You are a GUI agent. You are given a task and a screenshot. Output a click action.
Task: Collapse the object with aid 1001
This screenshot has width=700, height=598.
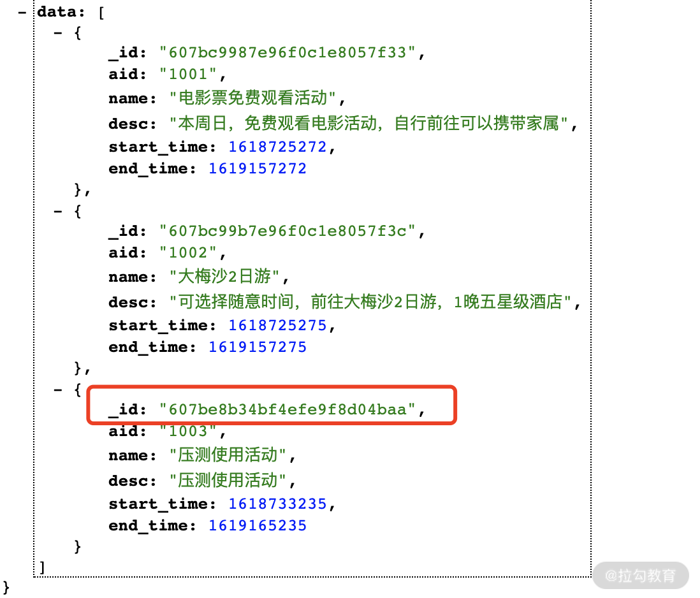(x=57, y=33)
